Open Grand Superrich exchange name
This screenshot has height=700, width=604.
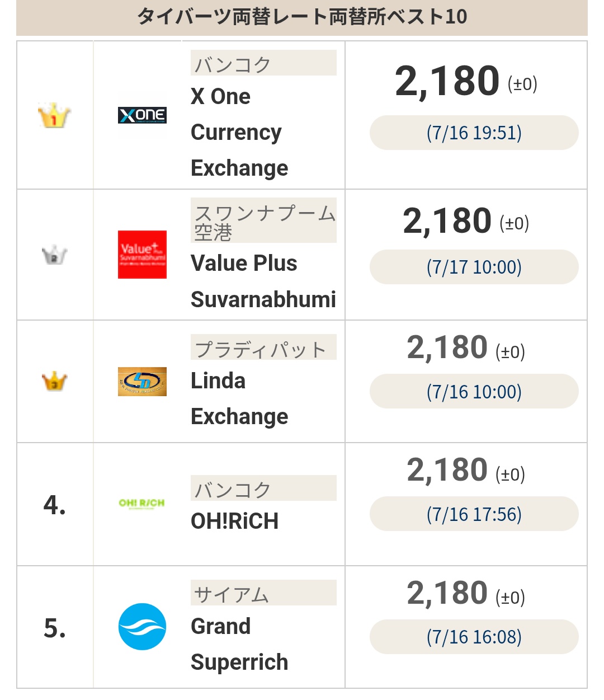[x=239, y=644]
